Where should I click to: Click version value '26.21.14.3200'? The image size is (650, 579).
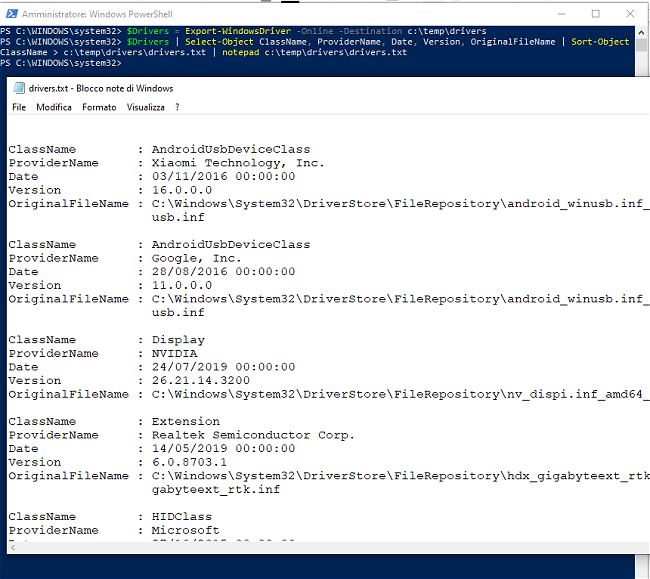tap(201, 380)
